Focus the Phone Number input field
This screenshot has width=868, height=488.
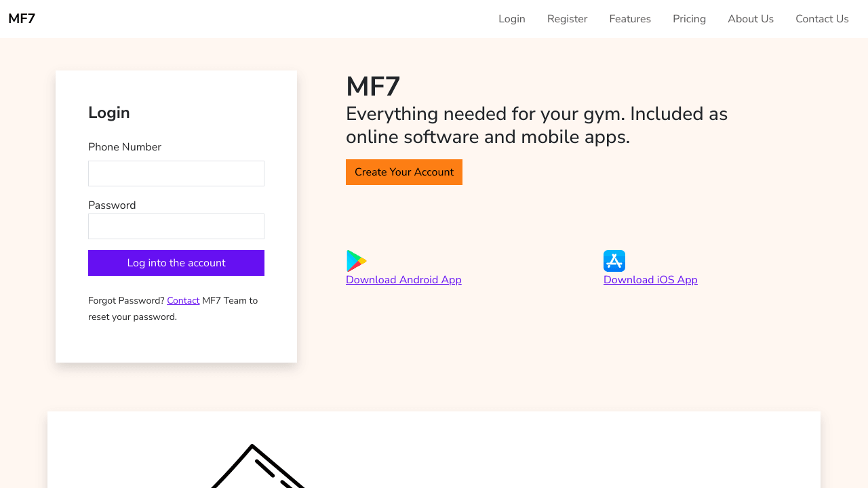tap(176, 174)
